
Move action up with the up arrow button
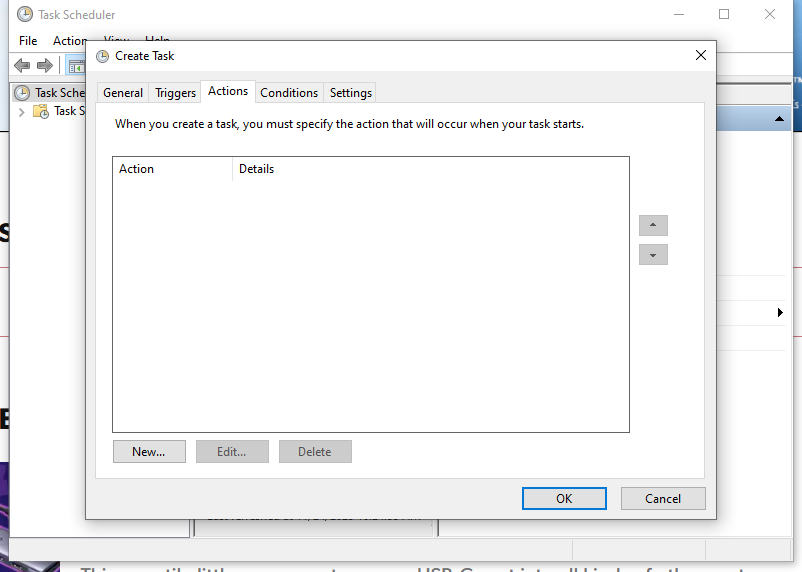(x=653, y=226)
